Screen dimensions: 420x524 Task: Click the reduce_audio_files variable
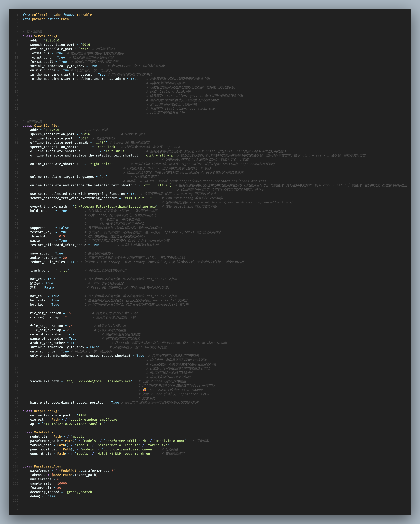pyautogui.click(x=48, y=262)
